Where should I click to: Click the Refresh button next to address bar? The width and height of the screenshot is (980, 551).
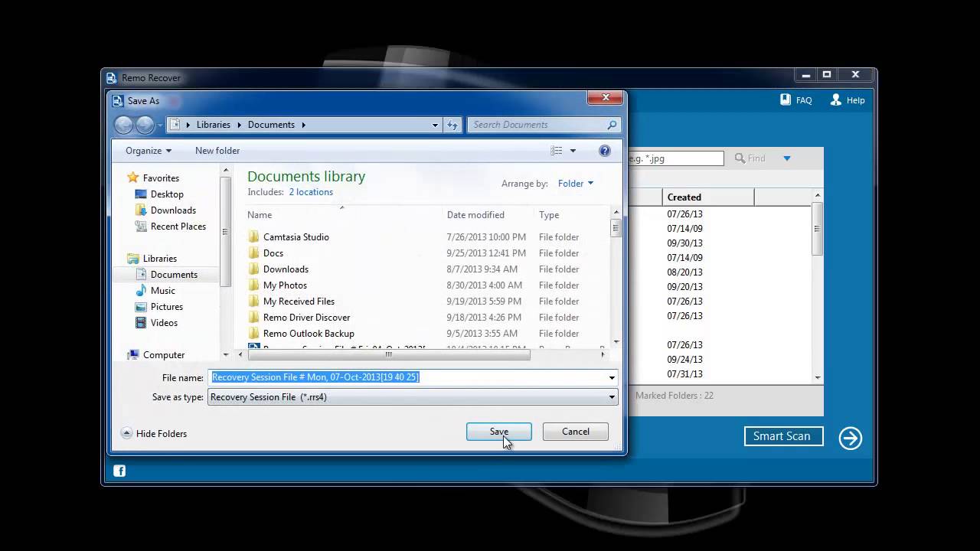[452, 125]
